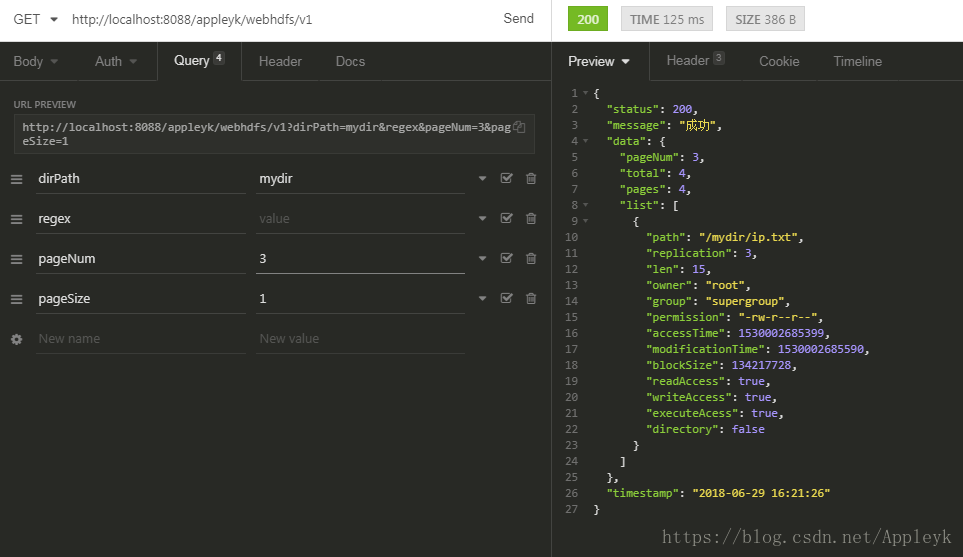This screenshot has height=557, width=963.
Task: Click the "directory" false value
Action: 748,429
